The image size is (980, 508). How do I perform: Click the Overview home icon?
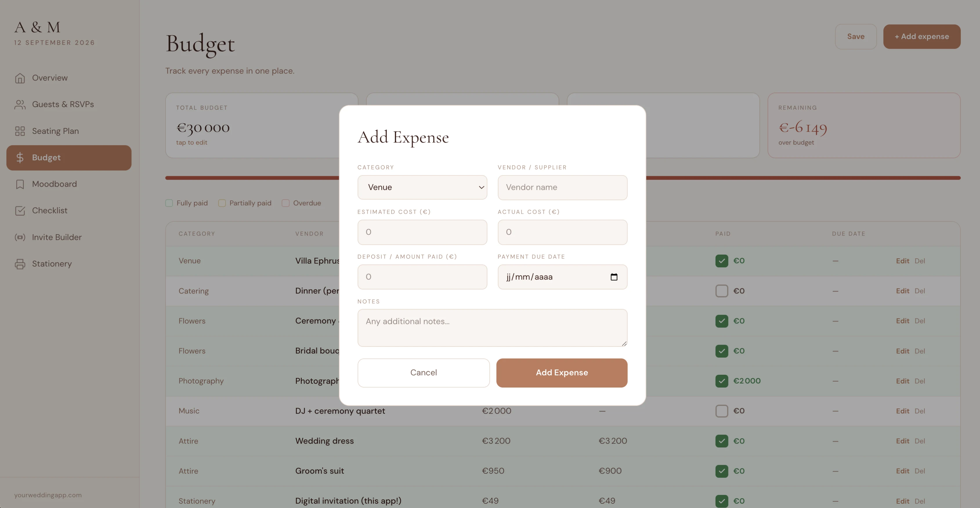pos(20,78)
